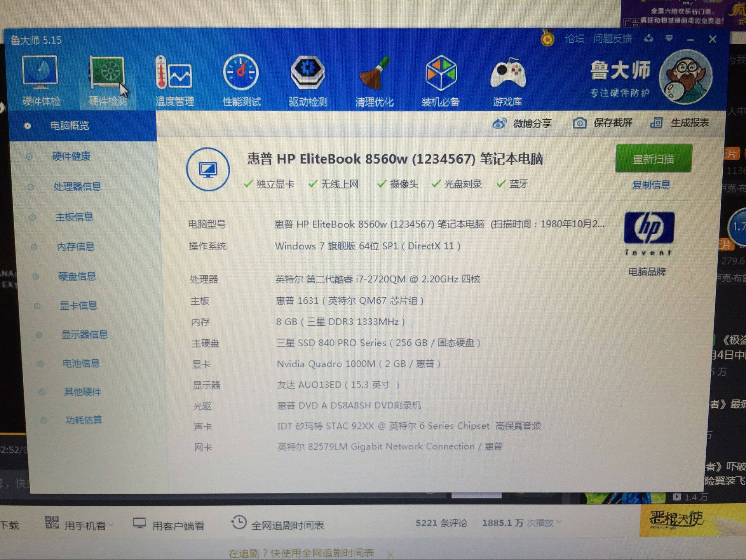This screenshot has width=746, height=560.
Task: Open 游戏库 game controller icon
Action: click(507, 74)
